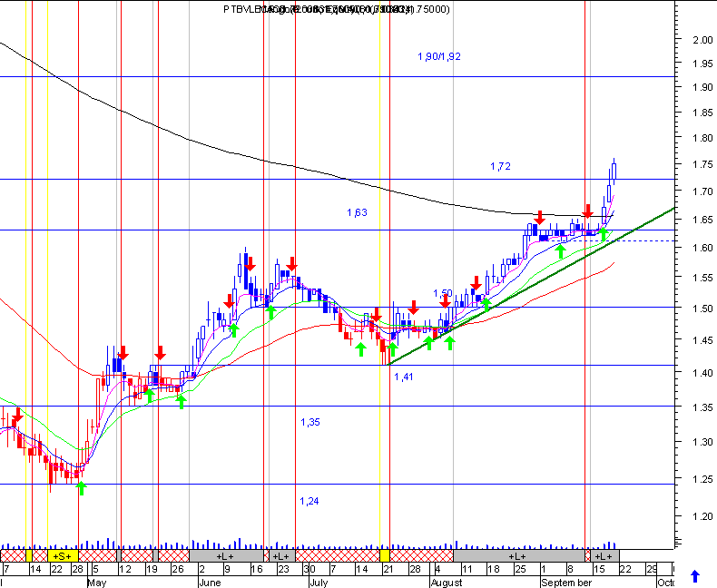
Task: Click the 1.95 price axis value
Action: click(x=702, y=64)
